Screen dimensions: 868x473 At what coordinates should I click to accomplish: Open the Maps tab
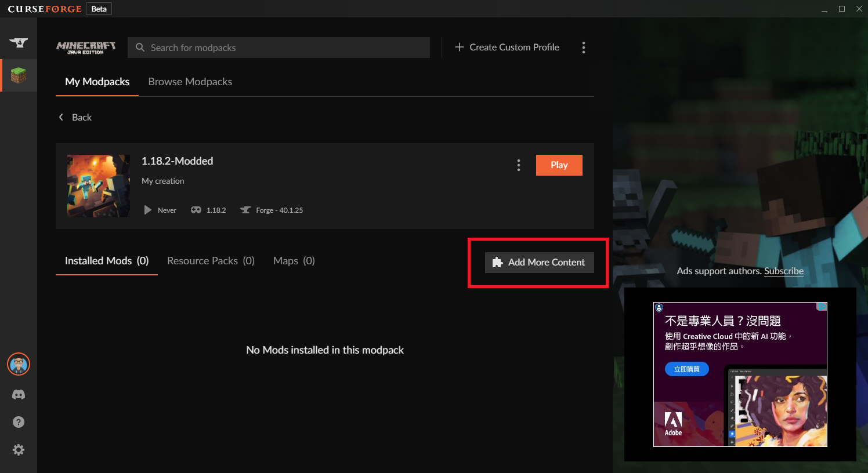(294, 261)
